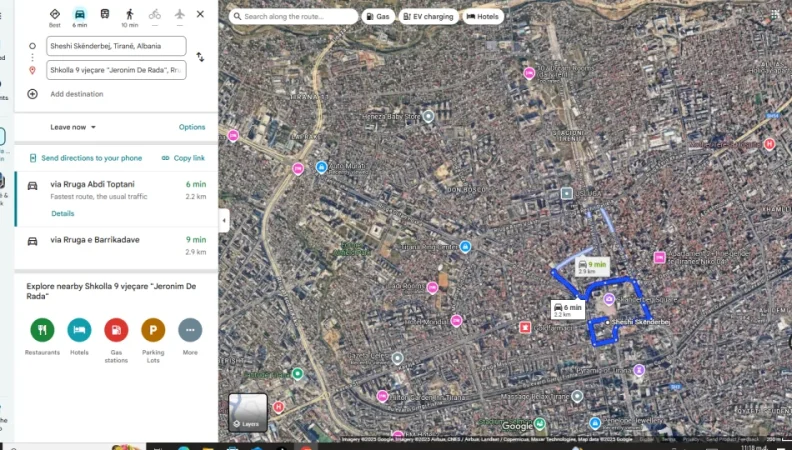
Task: Select the Best travel mode icon
Action: [x=54, y=15]
